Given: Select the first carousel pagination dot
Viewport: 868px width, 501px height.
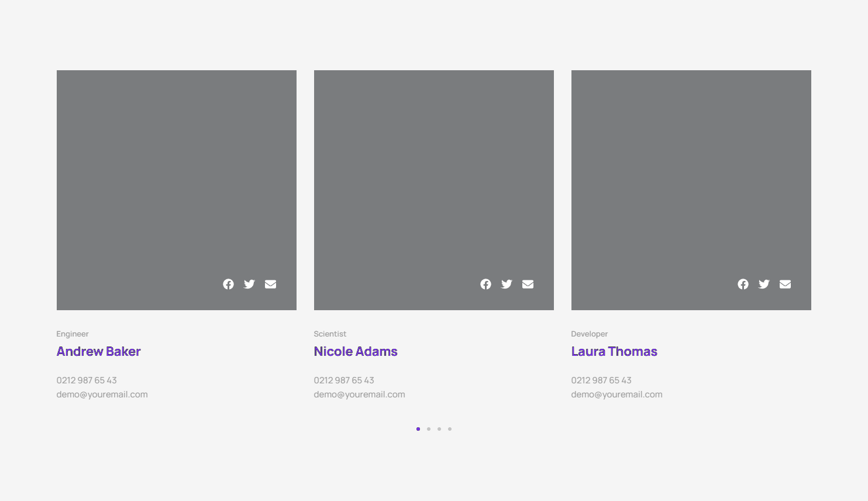Looking at the screenshot, I should [418, 429].
